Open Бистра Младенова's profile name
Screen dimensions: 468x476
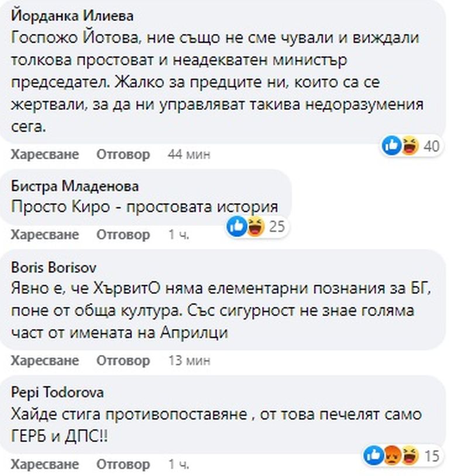tap(75, 186)
